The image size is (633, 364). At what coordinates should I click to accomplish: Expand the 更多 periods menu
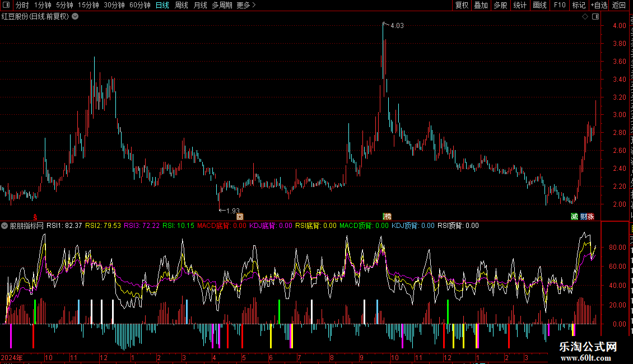[246, 5]
